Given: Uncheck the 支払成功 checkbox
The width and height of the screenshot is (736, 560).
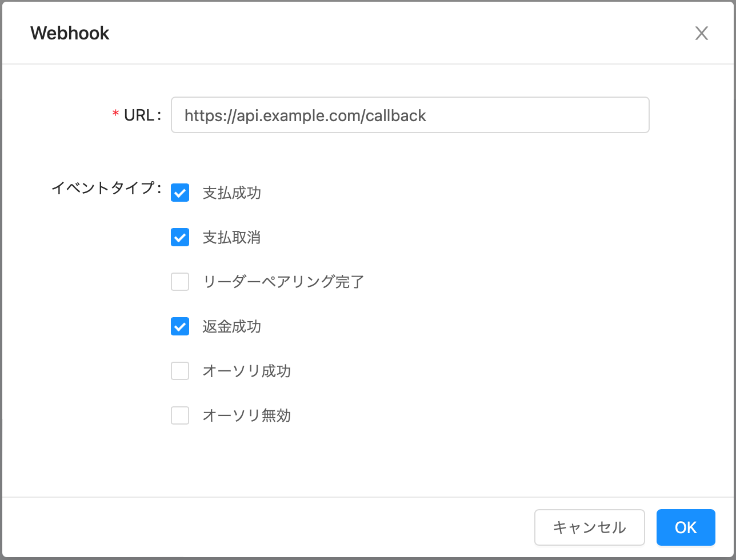Looking at the screenshot, I should 180,193.
